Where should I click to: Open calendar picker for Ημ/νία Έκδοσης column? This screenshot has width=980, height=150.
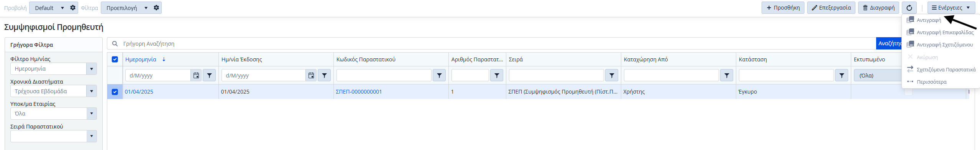(x=311, y=76)
